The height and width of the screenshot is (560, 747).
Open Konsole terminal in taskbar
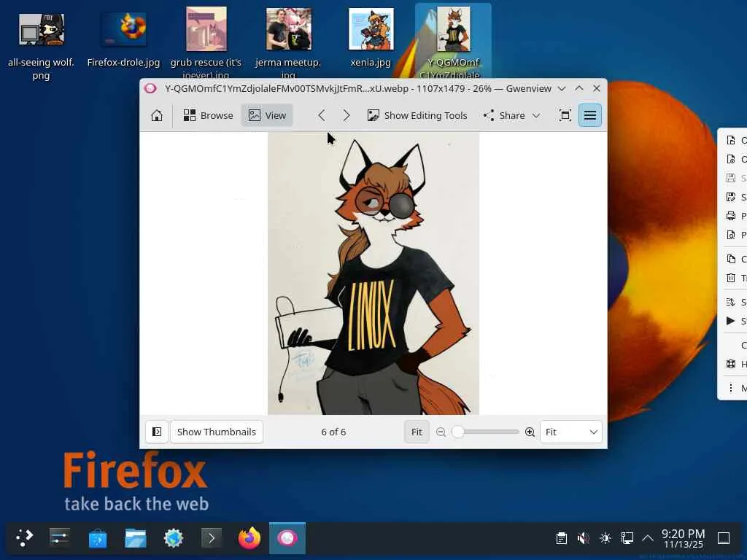(211, 539)
